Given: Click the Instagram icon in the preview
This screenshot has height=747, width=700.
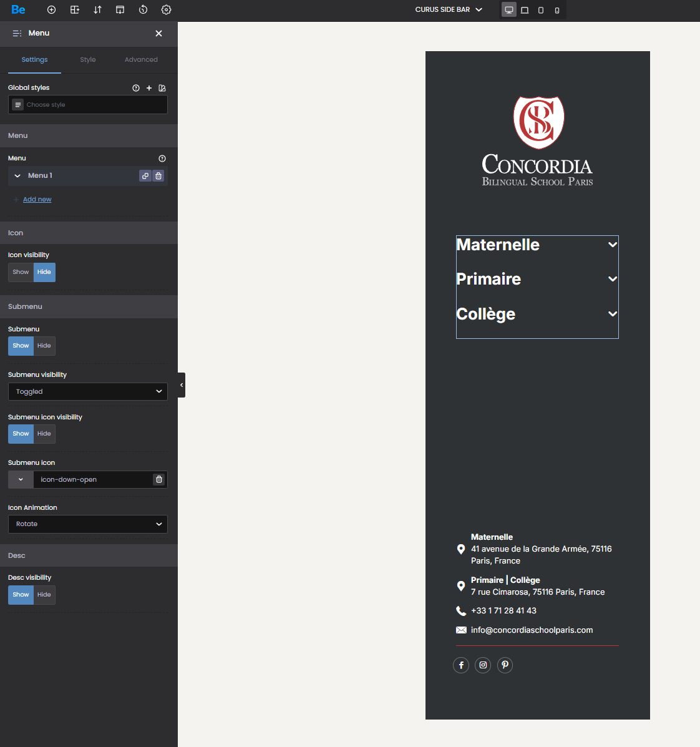Looking at the screenshot, I should pos(483,665).
